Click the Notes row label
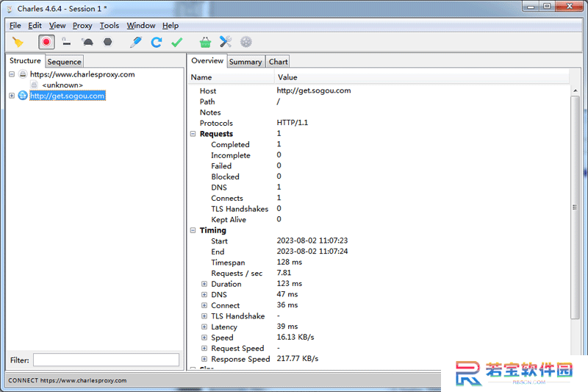This screenshot has width=588, height=392. click(x=210, y=113)
